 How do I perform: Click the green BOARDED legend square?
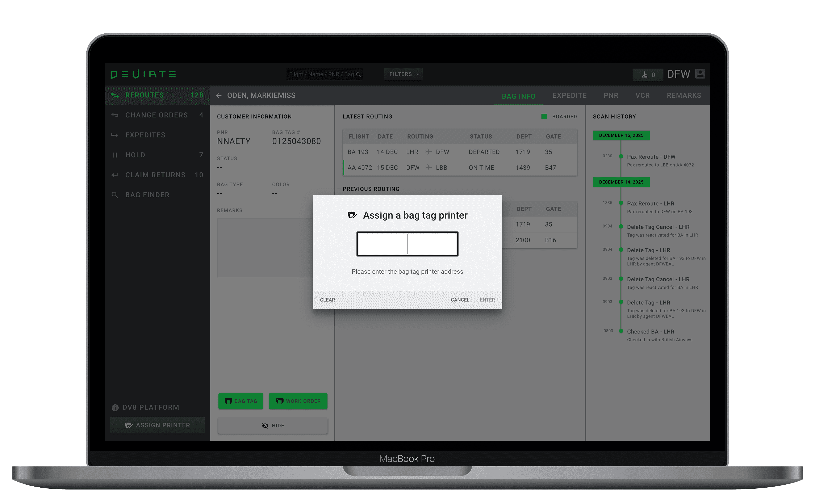click(544, 117)
